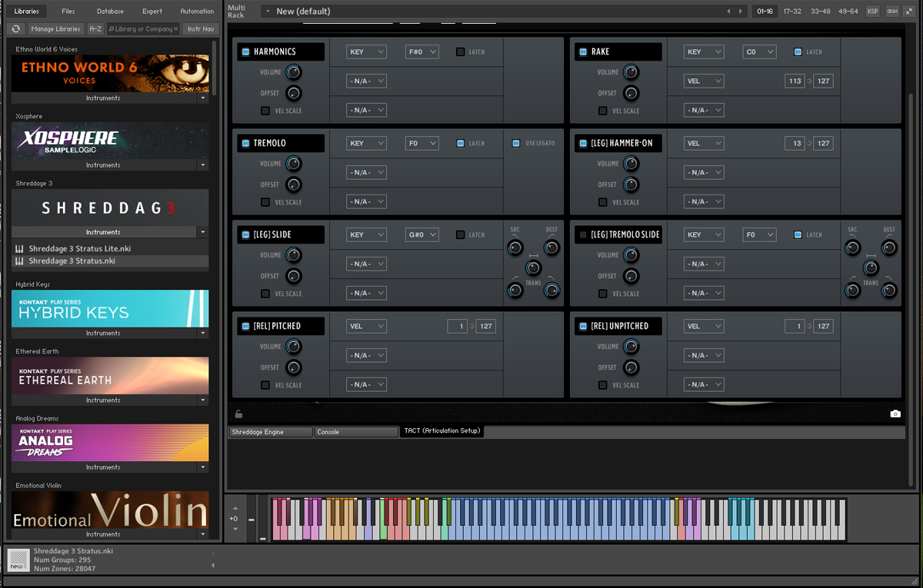923x588 pixels.
Task: Open [REL] Pitched VEL dropdown
Action: 366,326
